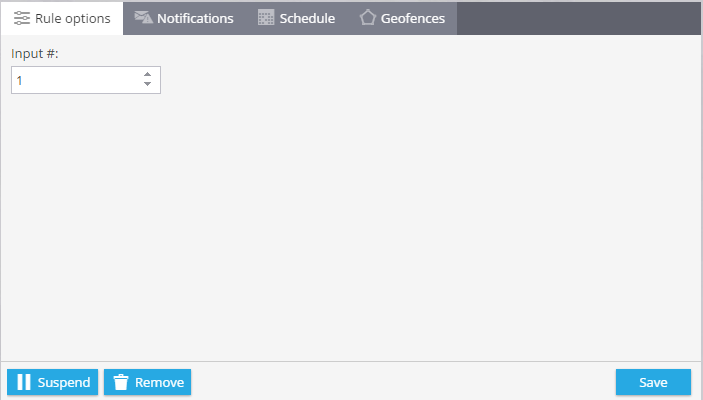Image resolution: width=703 pixels, height=400 pixels.
Task: Click the sliders icon on Rule options
Action: (x=22, y=18)
